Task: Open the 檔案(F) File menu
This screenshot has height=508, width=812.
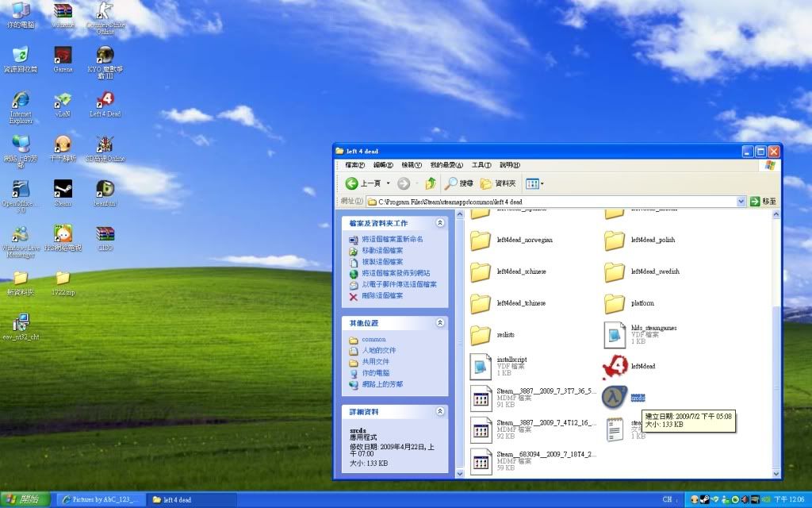Action: pos(355,165)
